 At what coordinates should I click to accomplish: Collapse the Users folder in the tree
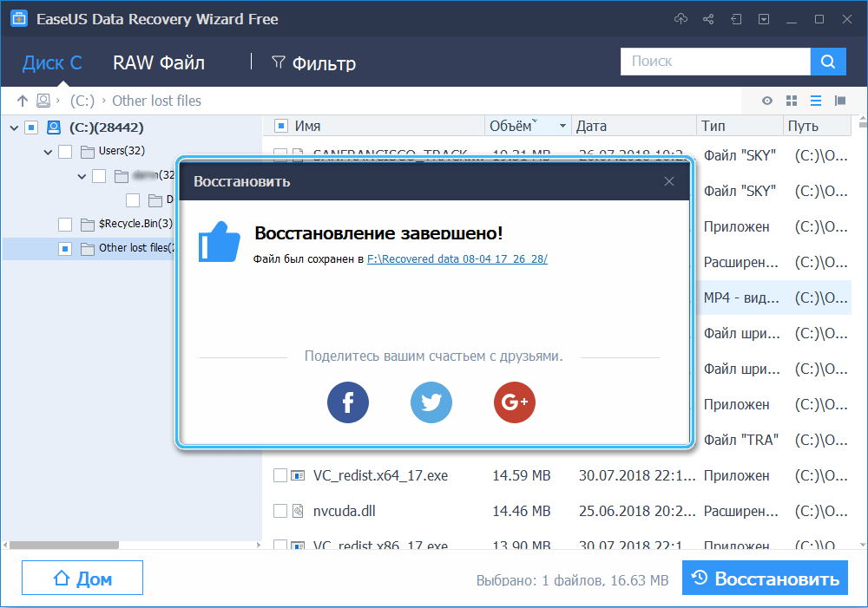coord(48,151)
